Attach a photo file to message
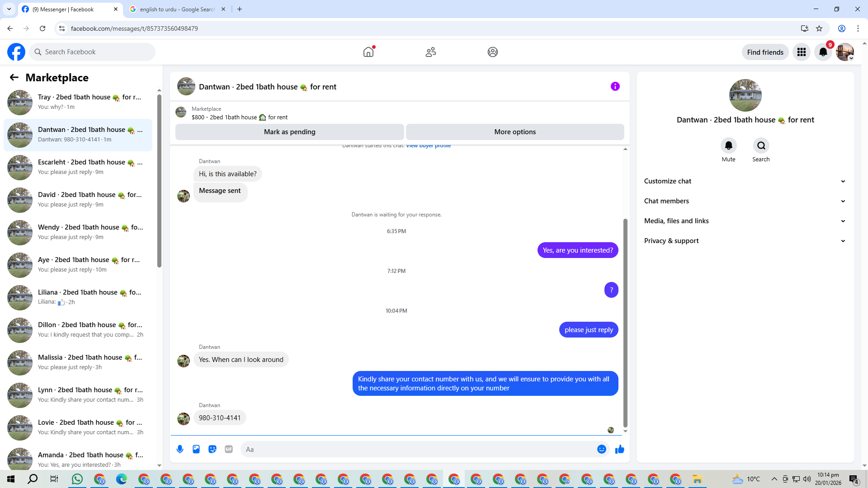The image size is (868, 488). click(196, 449)
